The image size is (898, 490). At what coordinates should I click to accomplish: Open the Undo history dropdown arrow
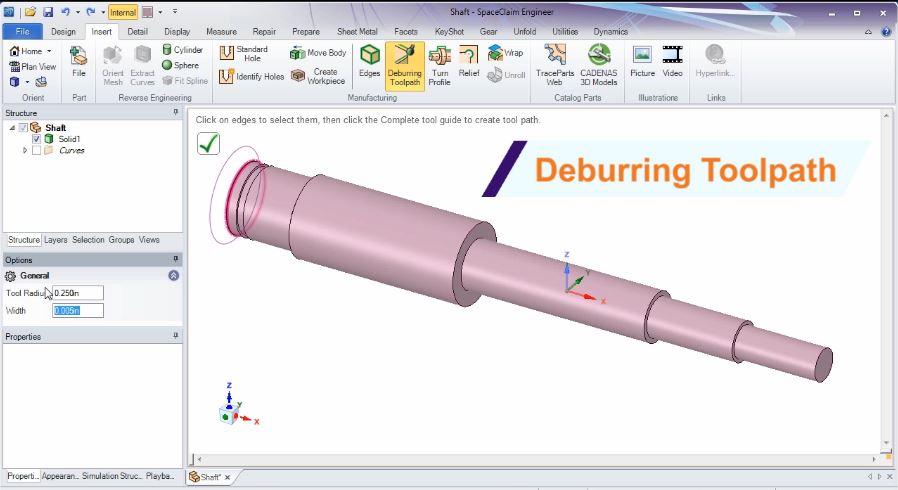(x=77, y=11)
